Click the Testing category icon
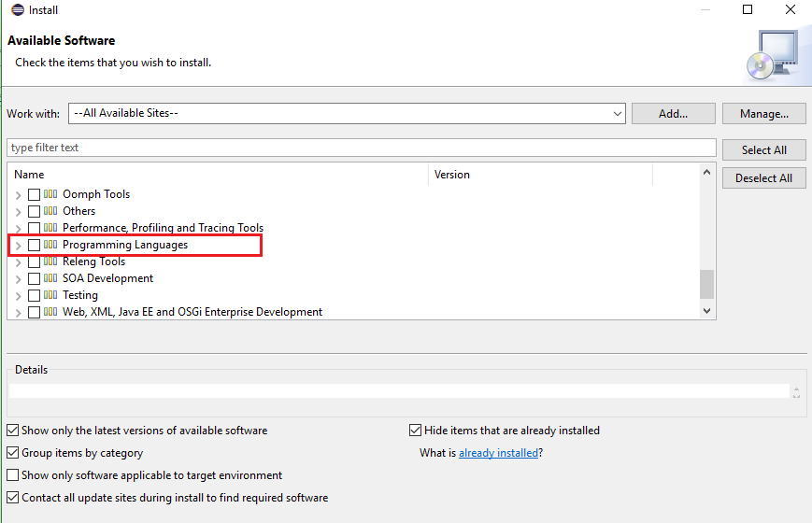The height and width of the screenshot is (523, 812). click(x=50, y=294)
